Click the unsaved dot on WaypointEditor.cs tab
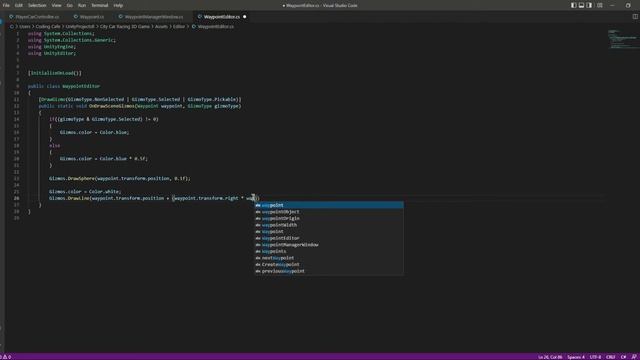 [244, 17]
